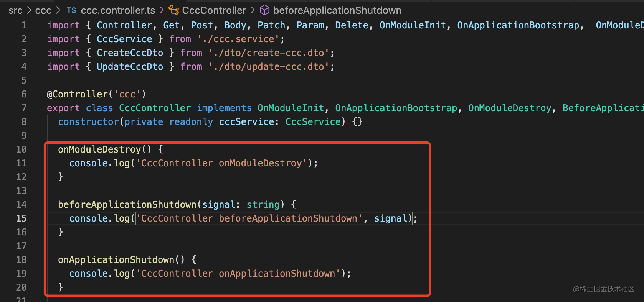Image resolution: width=644 pixels, height=302 pixels.
Task: Open the ccc folder breadcrumb
Action: [x=43, y=10]
